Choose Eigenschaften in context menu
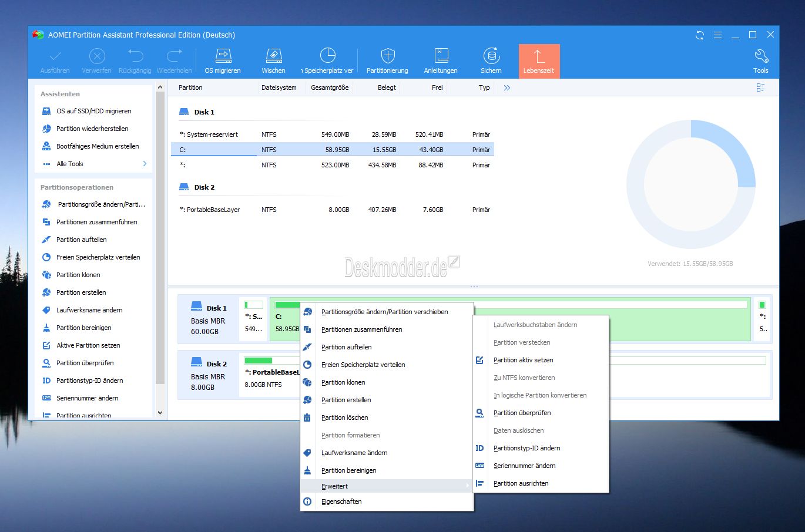Image resolution: width=805 pixels, height=532 pixels. tap(387, 501)
